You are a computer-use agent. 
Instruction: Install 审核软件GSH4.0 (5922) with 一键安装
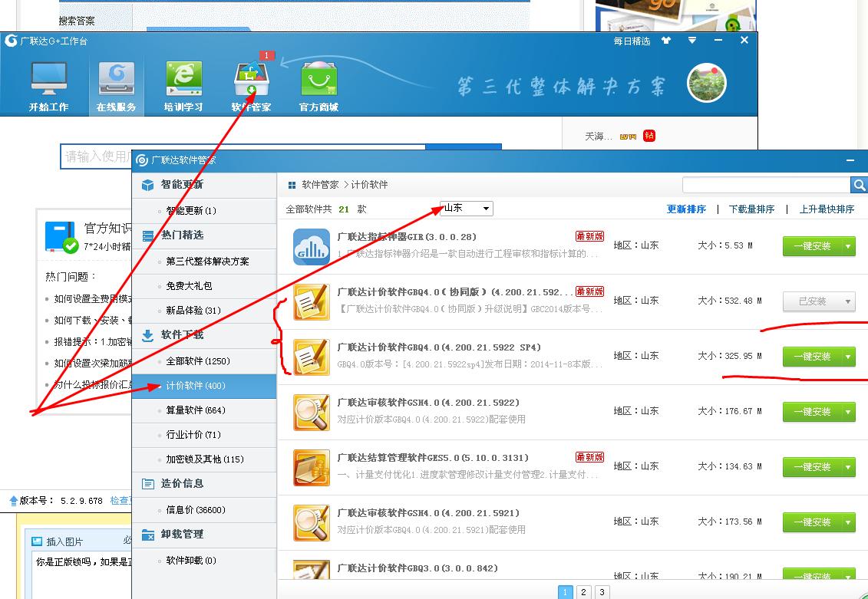812,412
